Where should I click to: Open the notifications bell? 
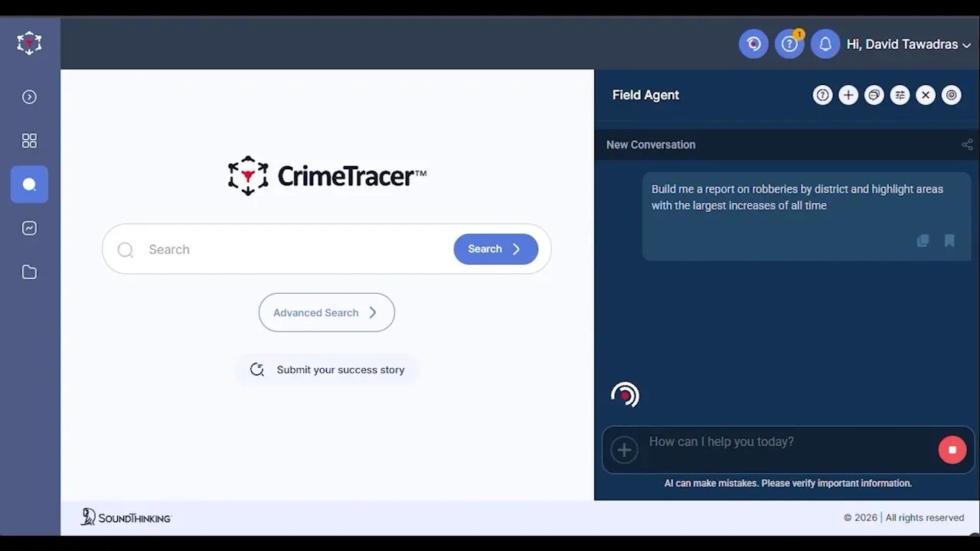pyautogui.click(x=825, y=44)
